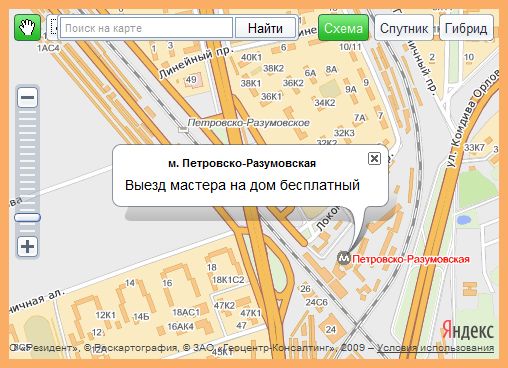This screenshot has width=508, height=368.
Task: Click the red Петровско-Разумовская metro label
Action: (x=411, y=259)
